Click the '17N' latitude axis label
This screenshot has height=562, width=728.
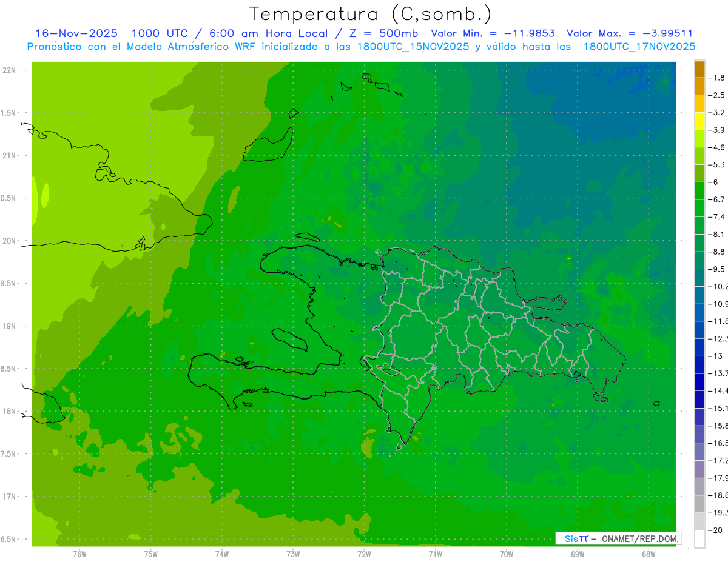tap(10, 497)
